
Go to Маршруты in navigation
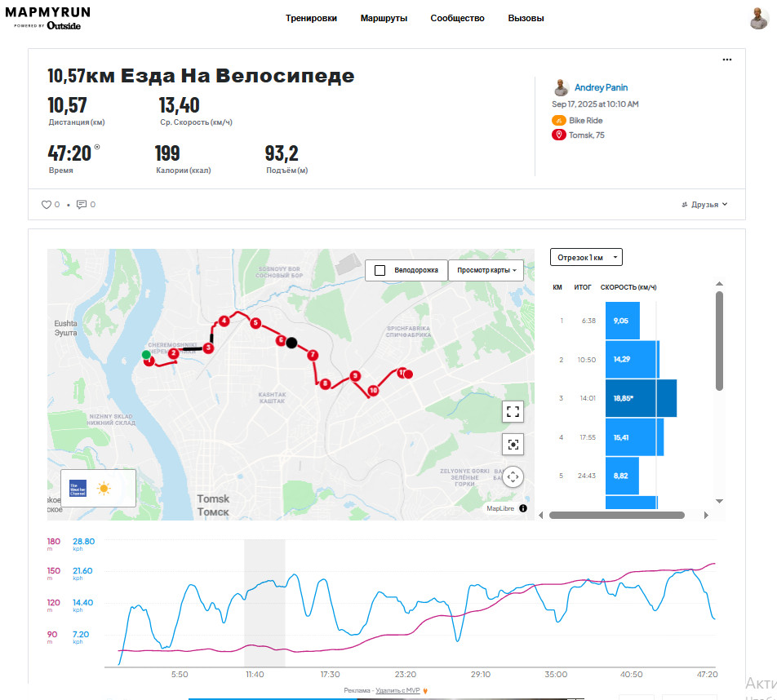point(384,18)
